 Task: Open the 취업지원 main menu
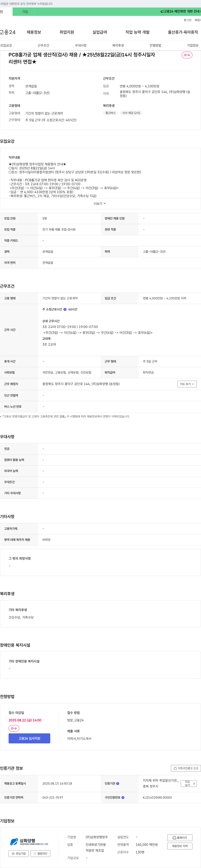(67, 32)
